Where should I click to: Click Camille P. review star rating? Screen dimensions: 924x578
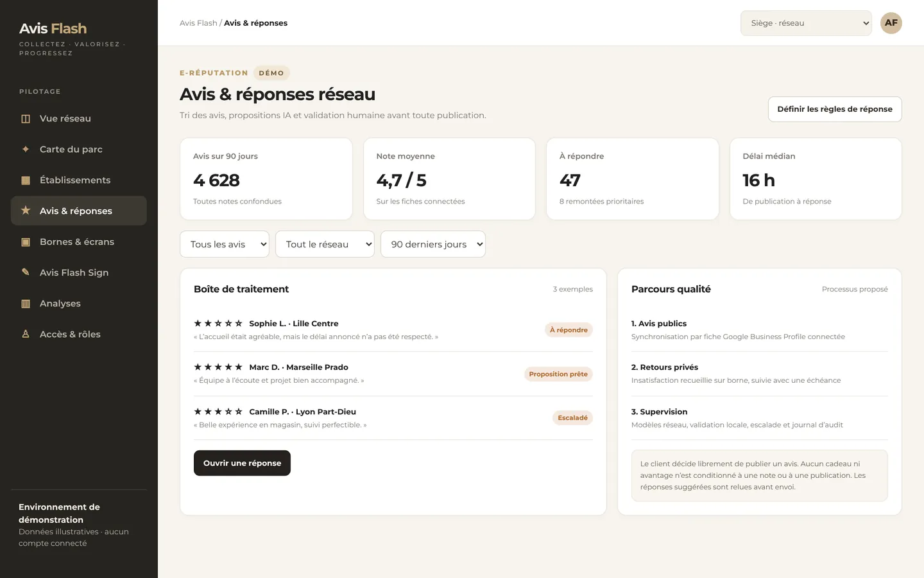click(x=218, y=412)
